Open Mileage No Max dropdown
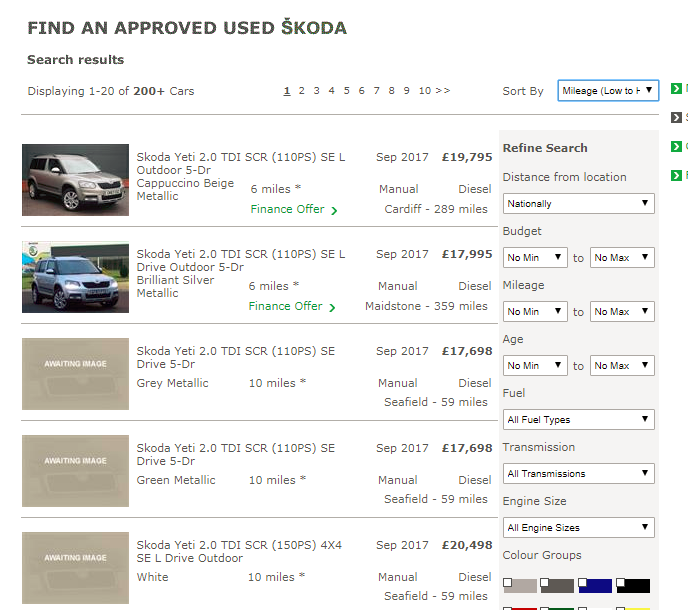This screenshot has width=688, height=610. pos(622,312)
